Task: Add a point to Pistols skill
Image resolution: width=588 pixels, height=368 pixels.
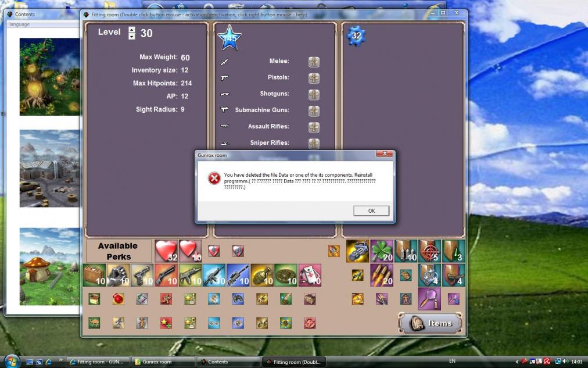Action: pos(314,78)
